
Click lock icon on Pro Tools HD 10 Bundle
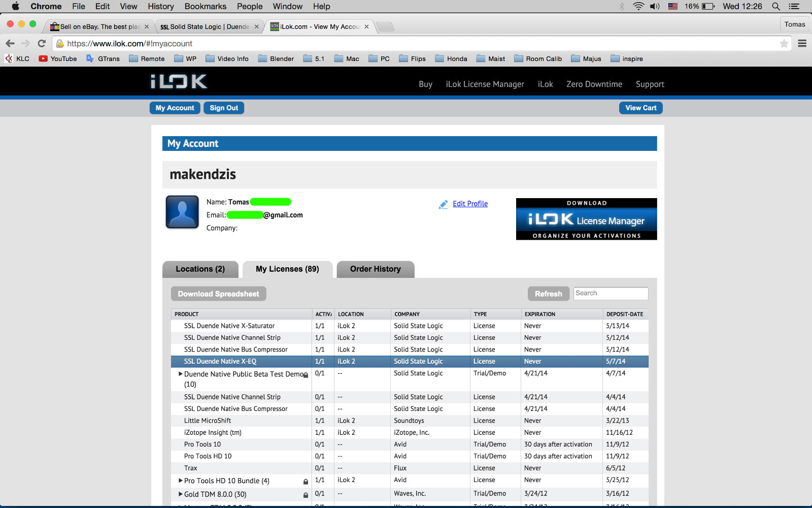(x=306, y=481)
